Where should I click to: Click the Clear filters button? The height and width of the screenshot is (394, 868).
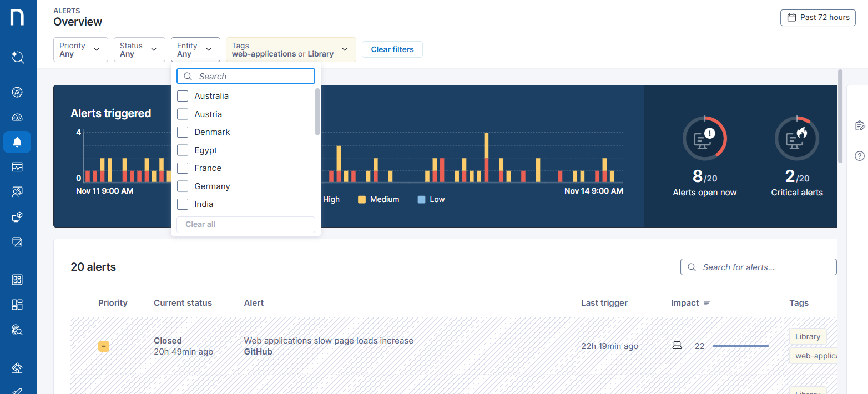tap(392, 49)
